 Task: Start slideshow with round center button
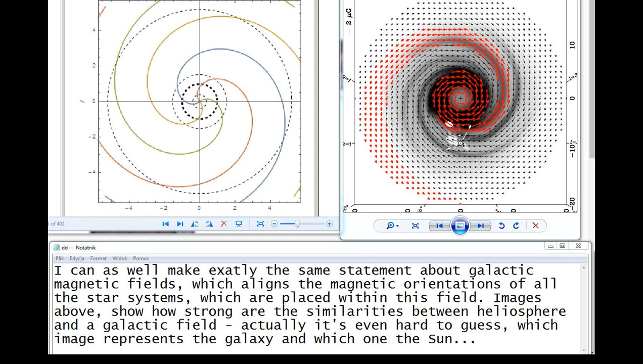click(x=460, y=226)
